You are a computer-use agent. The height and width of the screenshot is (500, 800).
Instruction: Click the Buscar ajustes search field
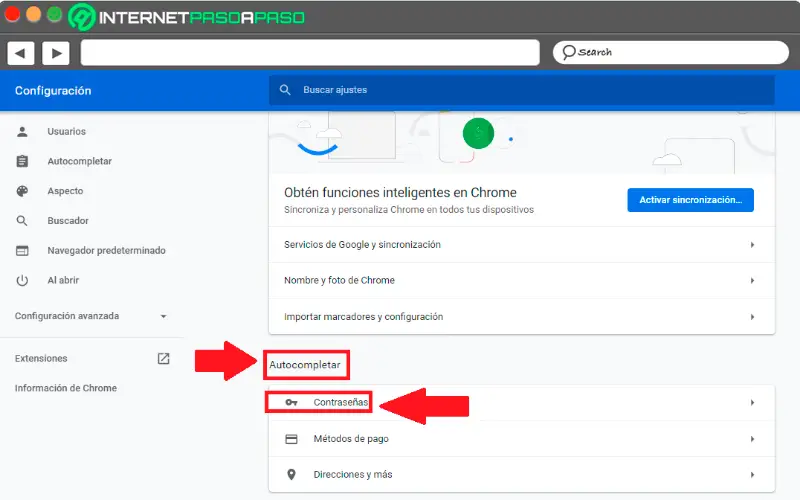[521, 90]
